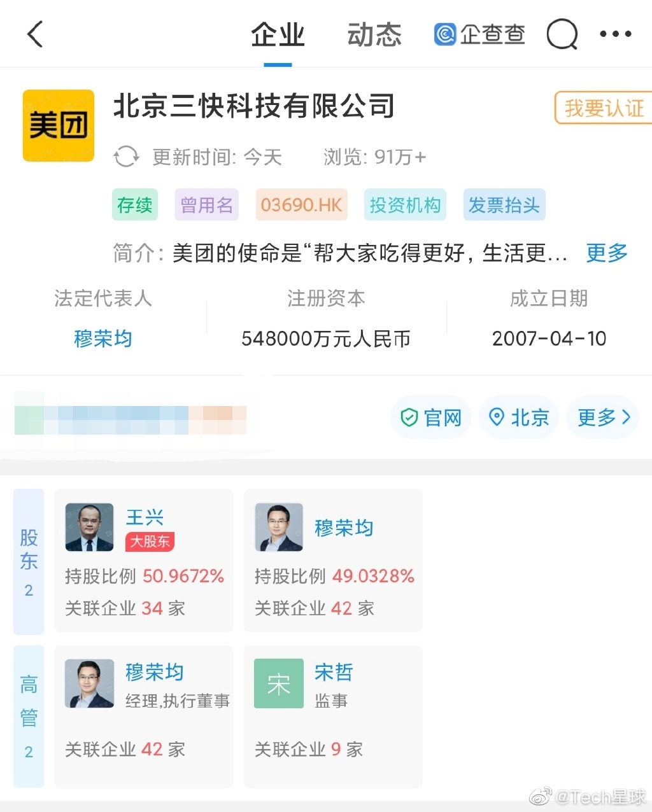Open the 官网 shield button
Screen dimensions: 652x812
pos(431,417)
